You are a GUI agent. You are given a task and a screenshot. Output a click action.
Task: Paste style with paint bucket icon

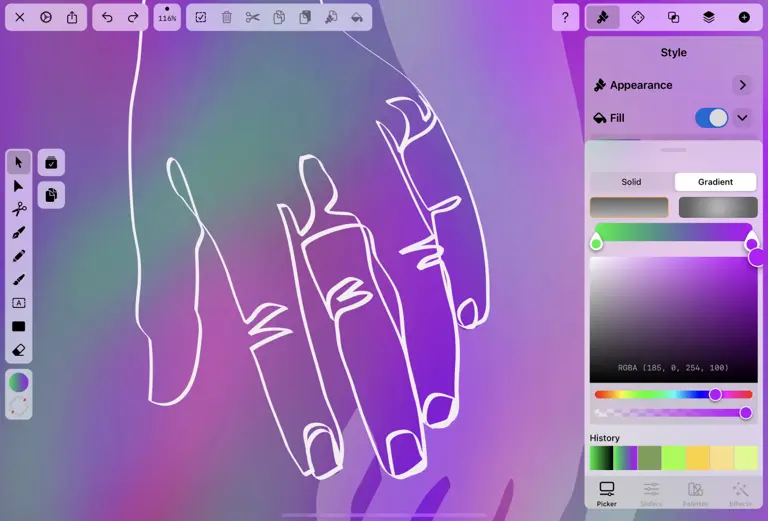(357, 18)
